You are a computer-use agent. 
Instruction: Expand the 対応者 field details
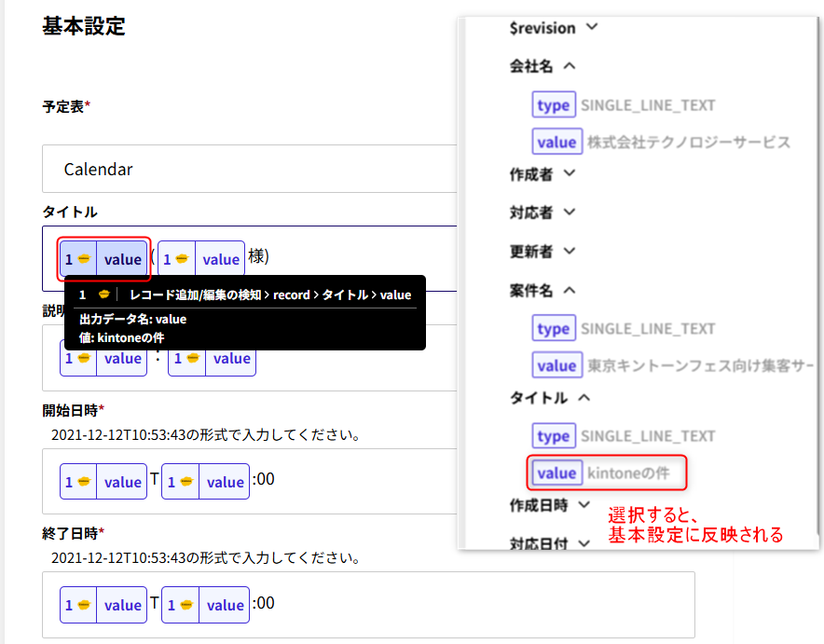click(x=569, y=212)
